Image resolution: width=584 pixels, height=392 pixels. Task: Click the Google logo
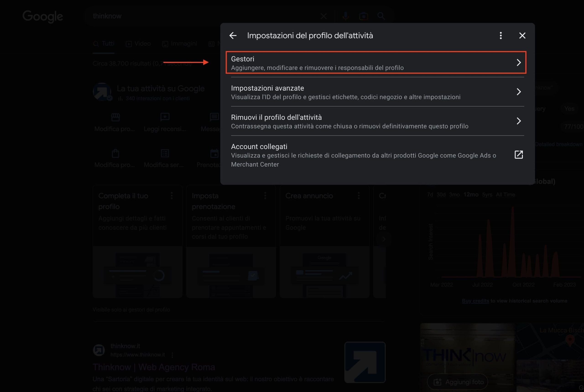point(43,16)
